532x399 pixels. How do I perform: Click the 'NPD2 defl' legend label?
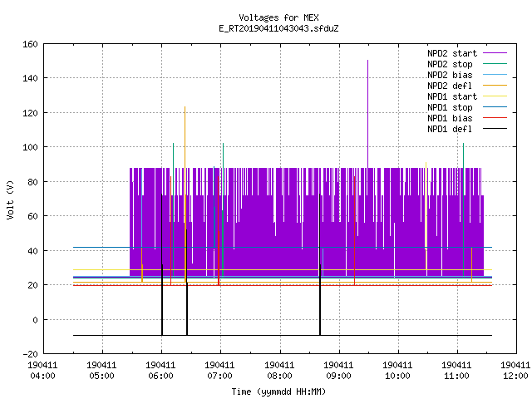point(450,86)
